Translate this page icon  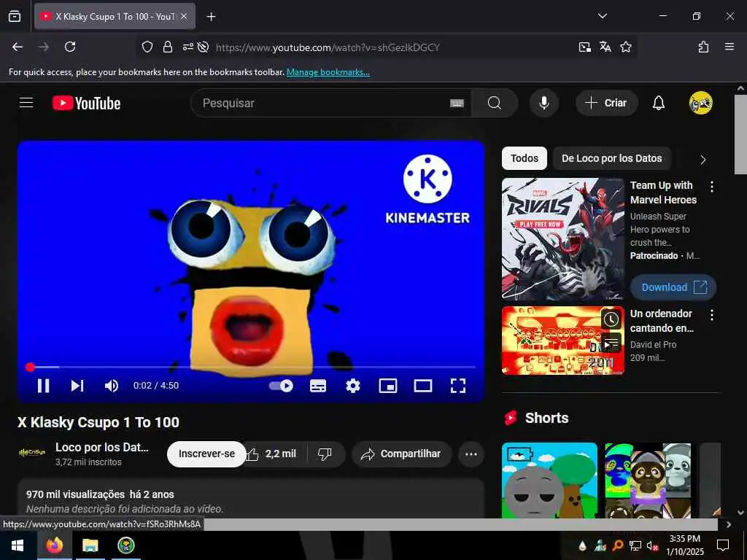tap(605, 47)
